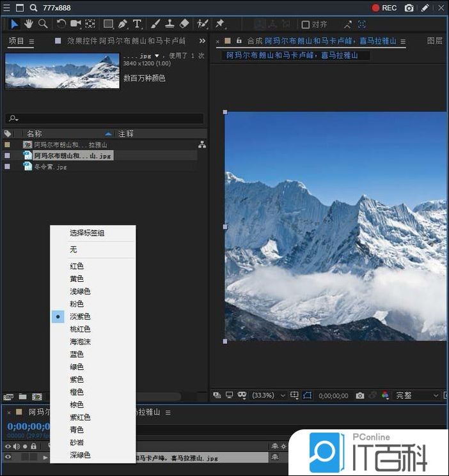
Task: Click the new composition icon in project panel
Action: [37, 397]
